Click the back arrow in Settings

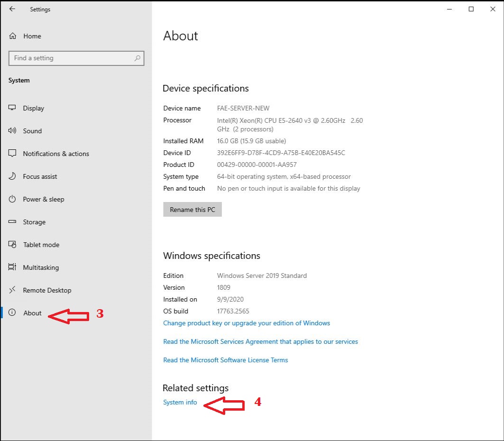click(x=12, y=9)
